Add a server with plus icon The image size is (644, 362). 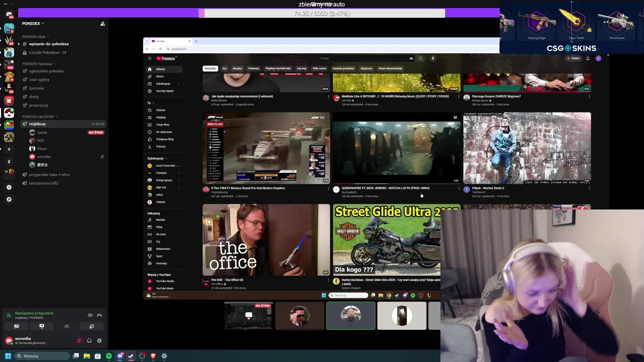(x=9, y=187)
